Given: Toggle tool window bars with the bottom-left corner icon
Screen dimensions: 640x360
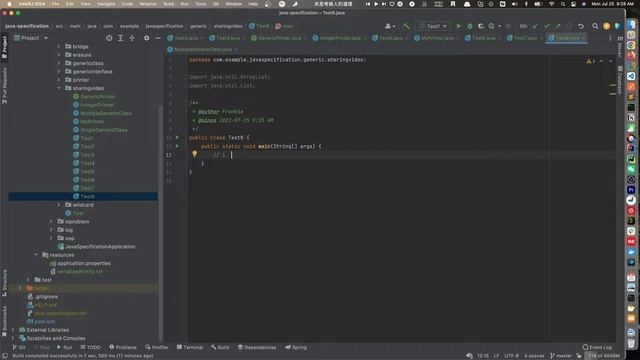Looking at the screenshot, I should 5,356.
